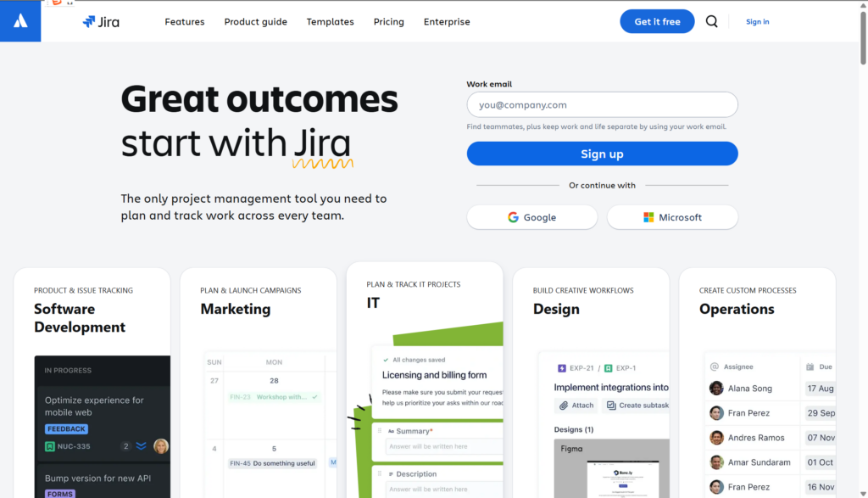Open the Features menu
This screenshot has width=868, height=498.
tap(184, 22)
